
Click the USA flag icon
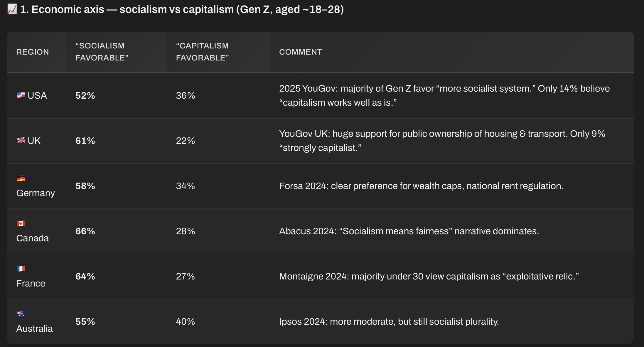(x=21, y=95)
